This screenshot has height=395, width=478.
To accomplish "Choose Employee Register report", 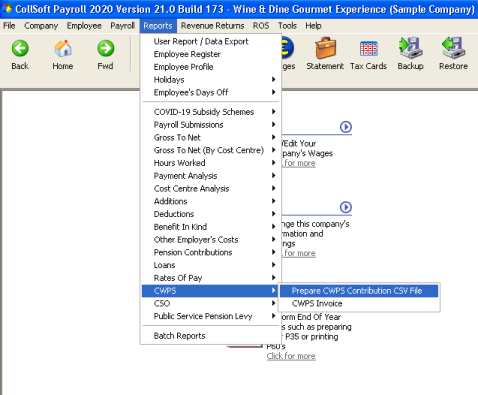I will [211, 54].
